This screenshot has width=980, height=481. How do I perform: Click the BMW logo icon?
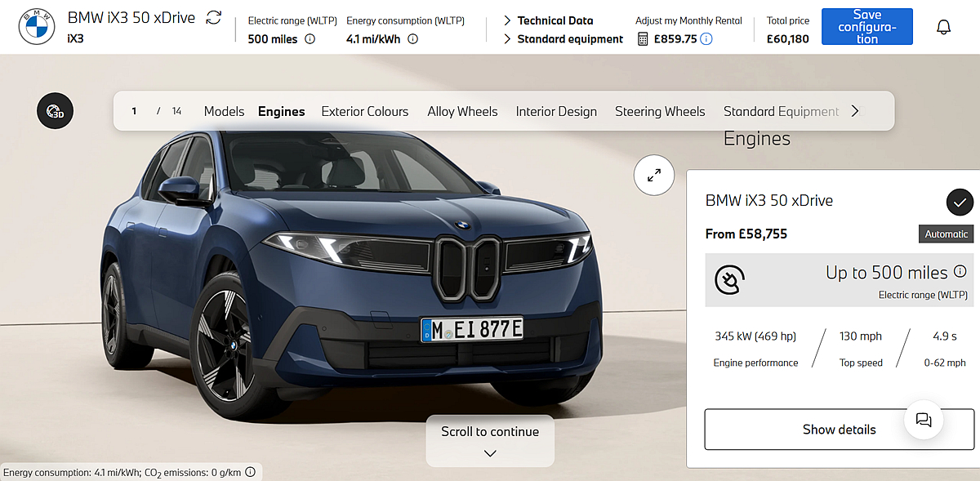(x=37, y=28)
